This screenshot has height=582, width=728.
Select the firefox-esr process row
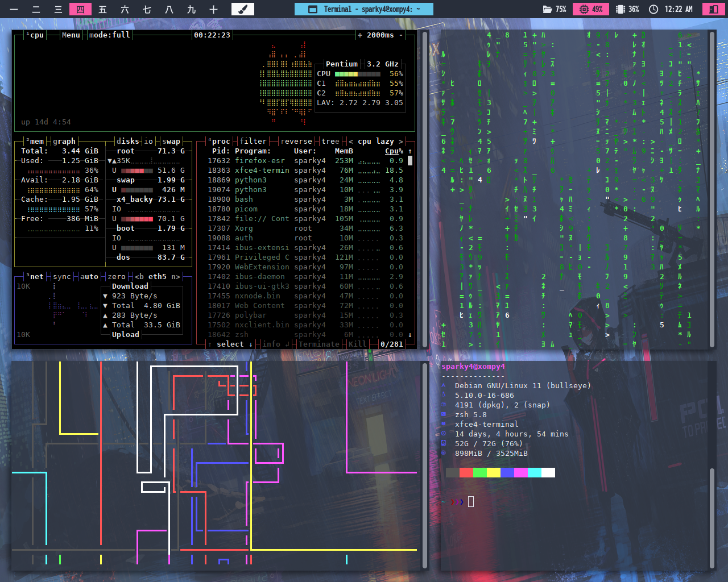click(x=259, y=161)
